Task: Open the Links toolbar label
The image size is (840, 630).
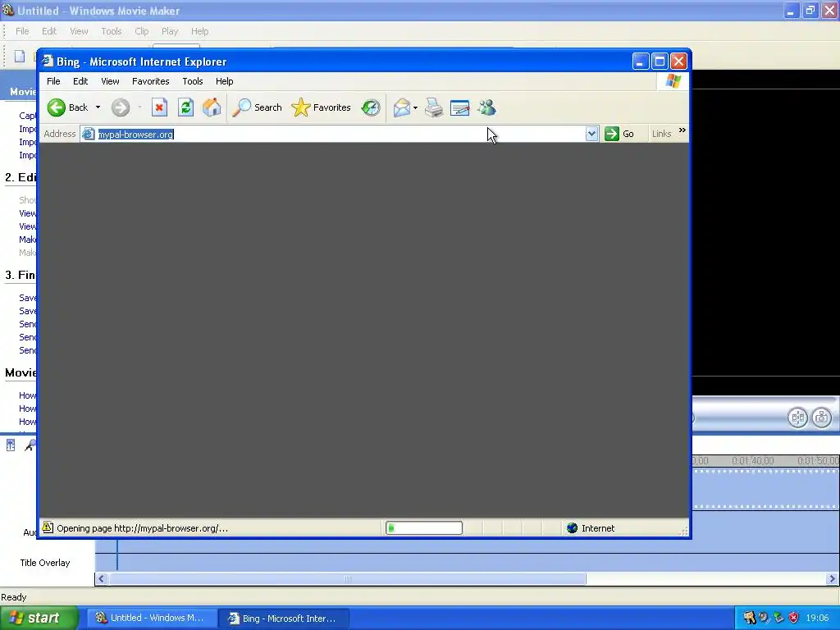Action: point(662,134)
